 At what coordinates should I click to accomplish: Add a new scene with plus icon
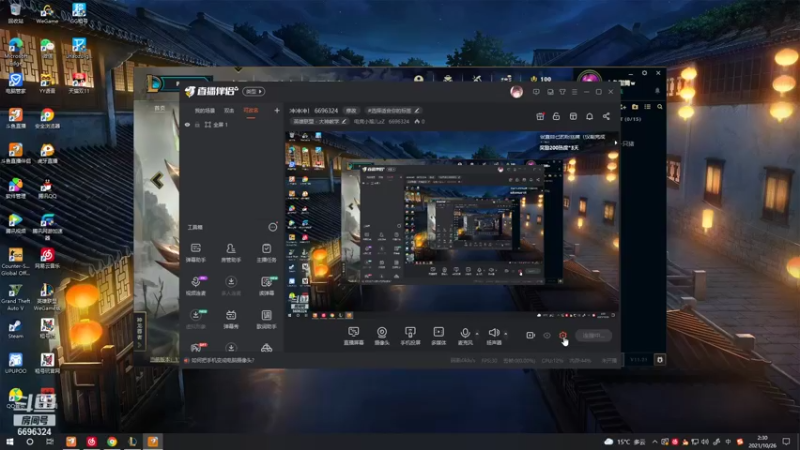tap(277, 110)
